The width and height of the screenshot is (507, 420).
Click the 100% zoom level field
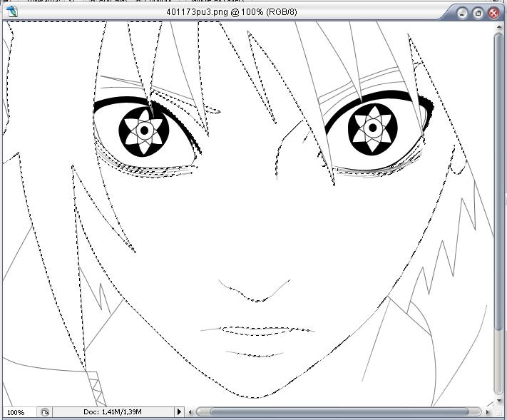coord(16,412)
